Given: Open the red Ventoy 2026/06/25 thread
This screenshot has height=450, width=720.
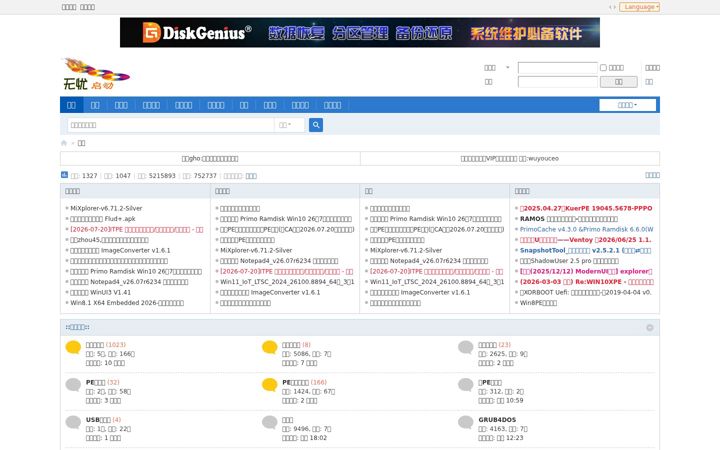Looking at the screenshot, I should (x=585, y=240).
